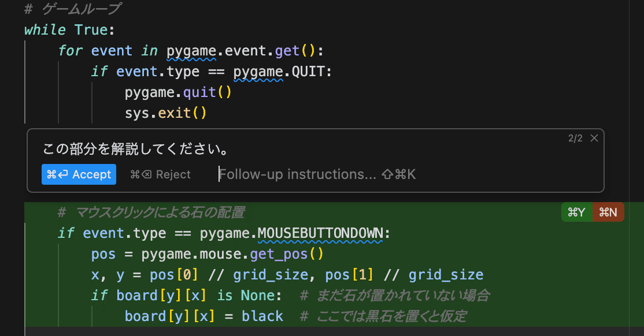Click on pygame.quit() call
The image size is (644, 336).
178,92
